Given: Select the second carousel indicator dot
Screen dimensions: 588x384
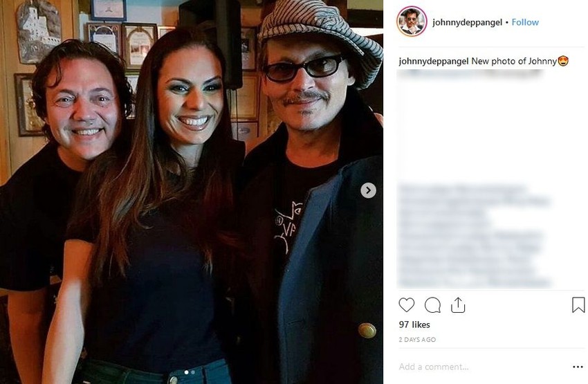Looking at the screenshot, I should coord(193,372).
